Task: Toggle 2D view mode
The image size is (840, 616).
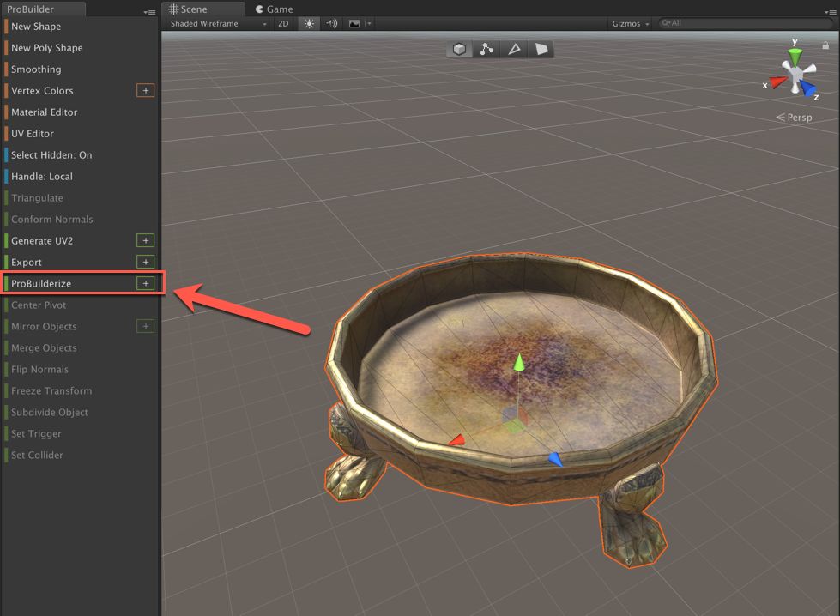Action: coord(283,23)
